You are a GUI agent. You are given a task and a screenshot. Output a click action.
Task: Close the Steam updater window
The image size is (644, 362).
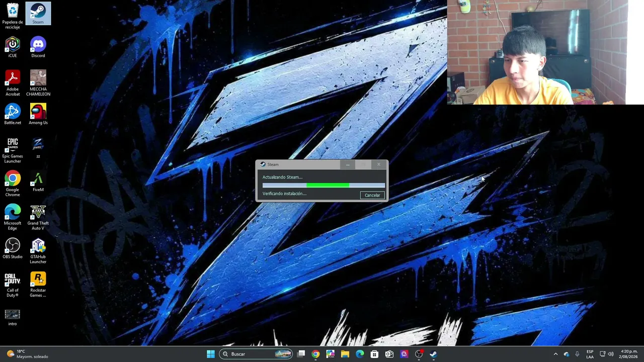click(x=379, y=164)
